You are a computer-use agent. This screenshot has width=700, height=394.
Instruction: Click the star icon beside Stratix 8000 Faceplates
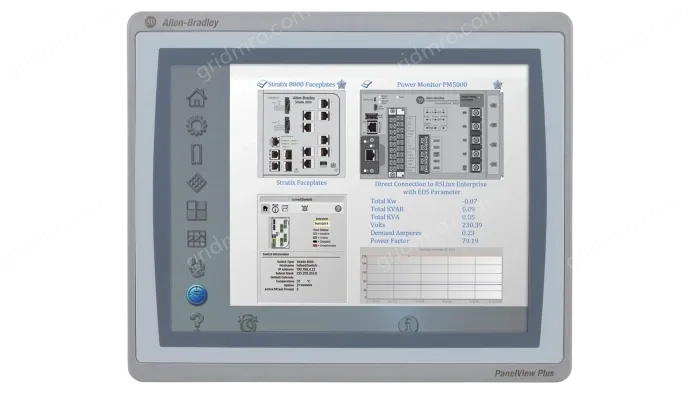tap(342, 84)
